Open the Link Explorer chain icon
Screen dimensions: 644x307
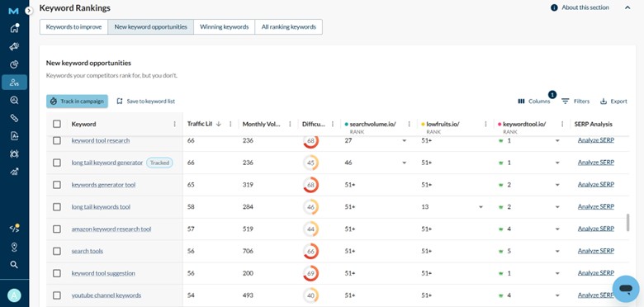click(14, 118)
